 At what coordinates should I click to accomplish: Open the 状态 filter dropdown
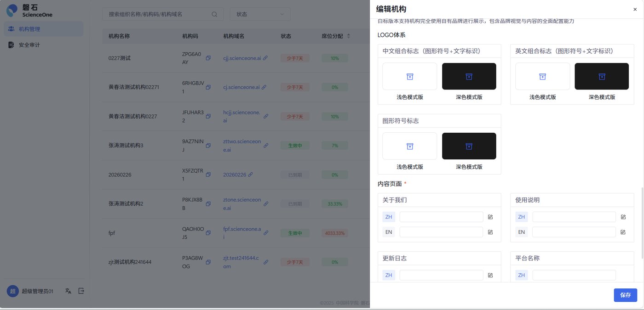tap(260, 14)
